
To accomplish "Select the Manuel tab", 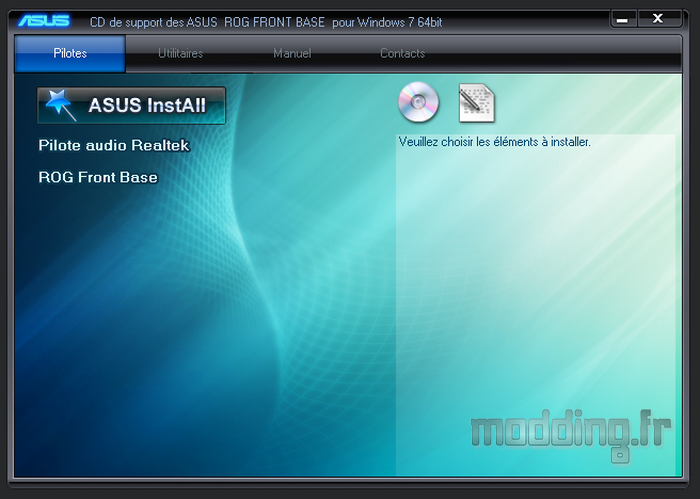I will [x=292, y=54].
